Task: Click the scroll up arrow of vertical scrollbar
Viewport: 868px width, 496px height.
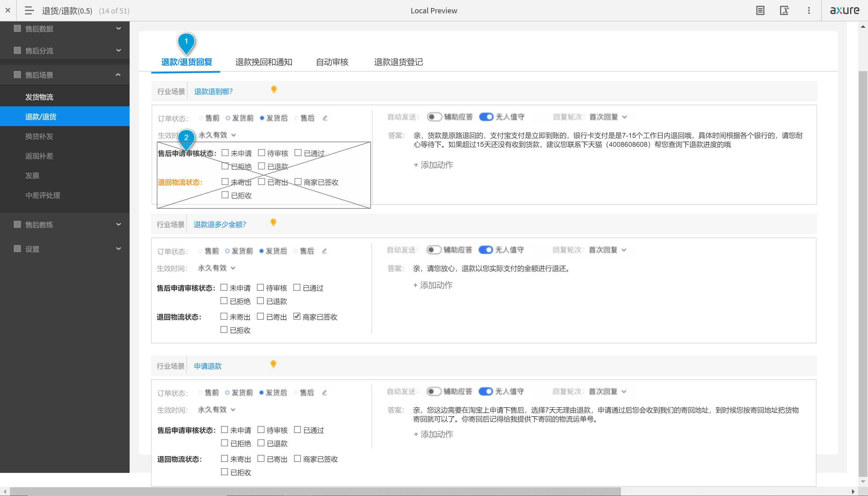Action: click(863, 26)
